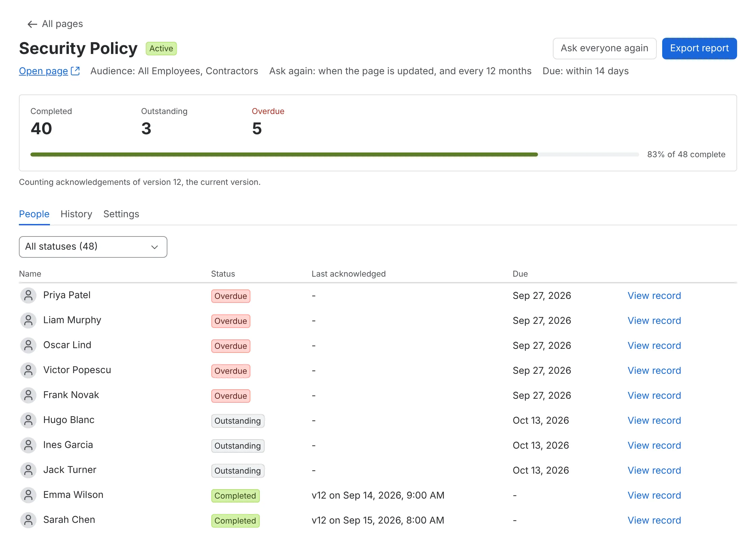This screenshot has width=756, height=533.
Task: Click the Active status badge
Action: pos(161,49)
